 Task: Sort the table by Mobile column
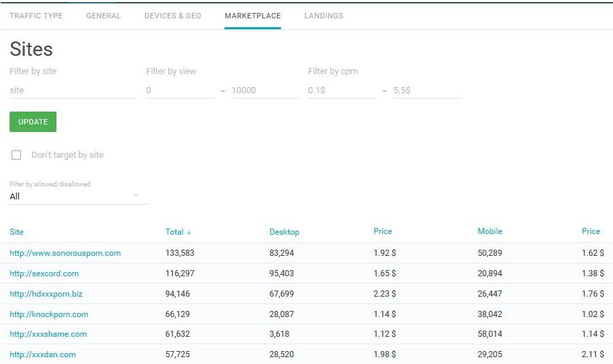pyautogui.click(x=490, y=231)
